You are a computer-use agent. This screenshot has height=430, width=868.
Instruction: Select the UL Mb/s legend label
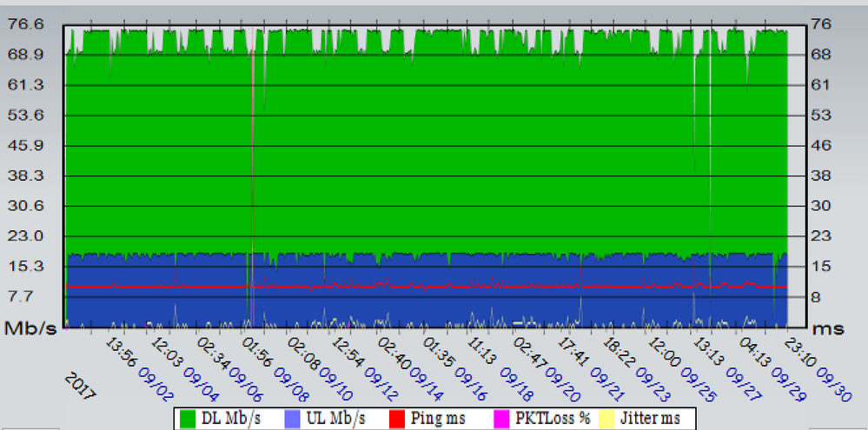pyautogui.click(x=338, y=418)
